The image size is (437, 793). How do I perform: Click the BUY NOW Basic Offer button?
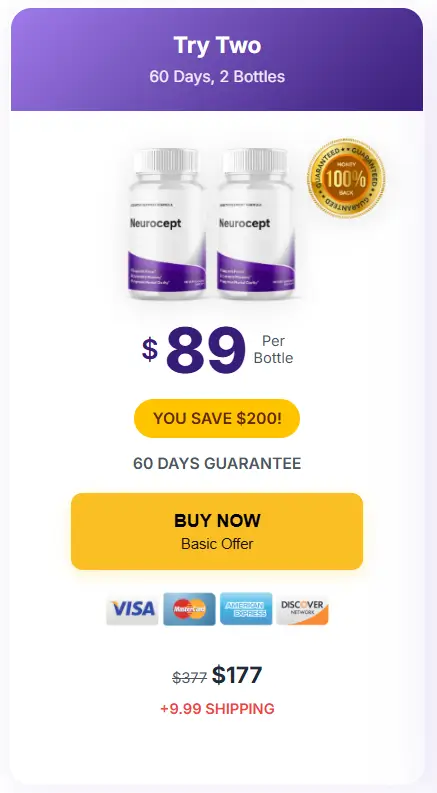click(x=217, y=531)
